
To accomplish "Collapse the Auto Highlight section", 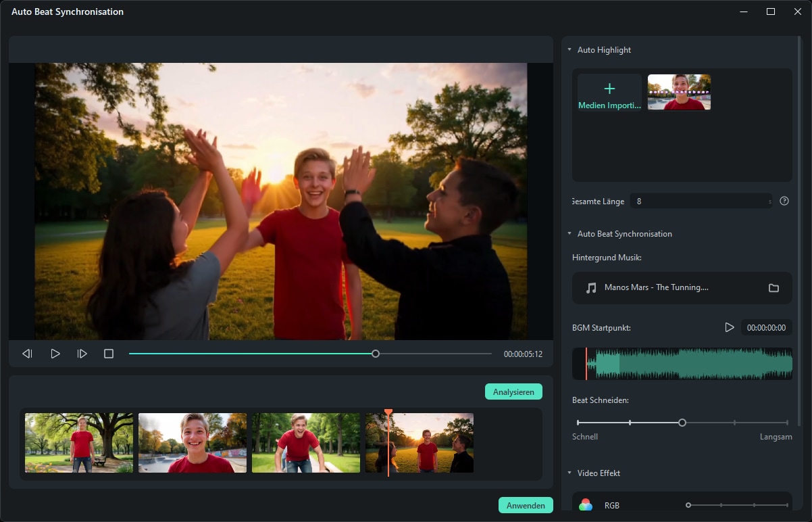I will coord(569,49).
